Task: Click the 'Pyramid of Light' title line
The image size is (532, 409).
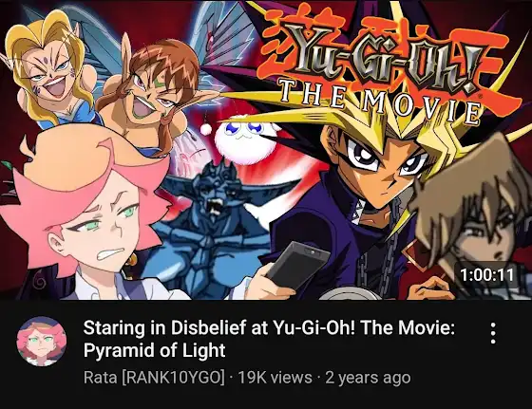Action: 154,350
